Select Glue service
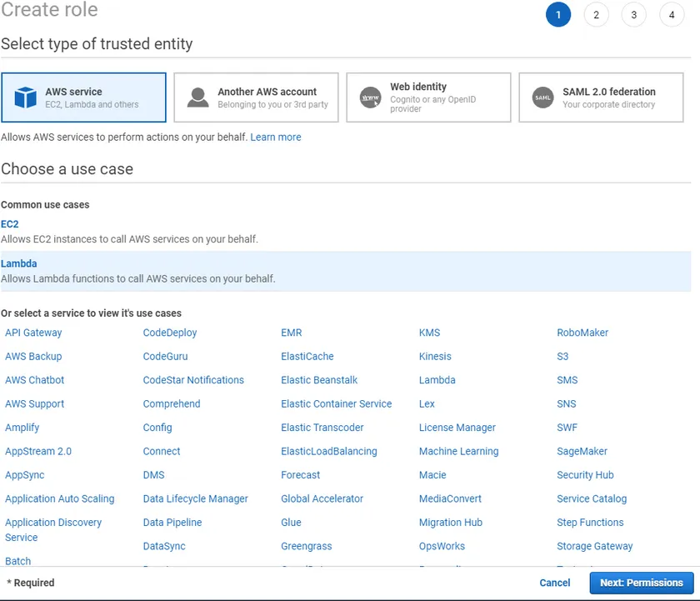700x601 pixels. (291, 523)
